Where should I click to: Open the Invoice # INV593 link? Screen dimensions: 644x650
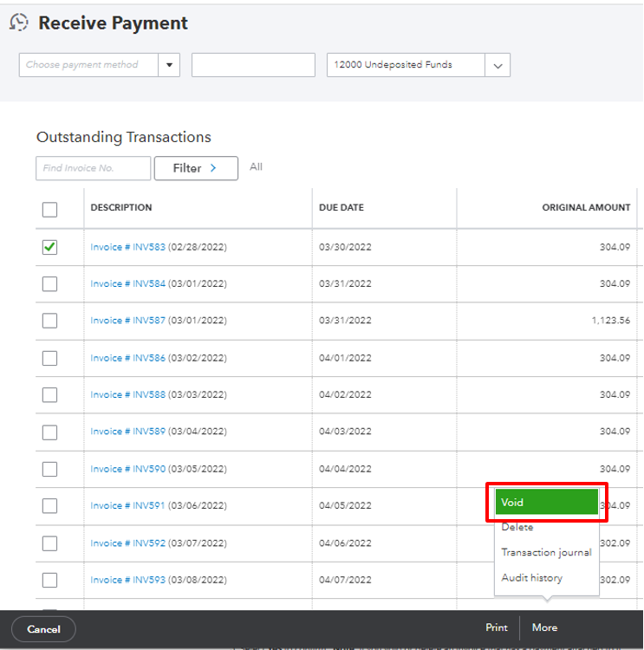127,580
